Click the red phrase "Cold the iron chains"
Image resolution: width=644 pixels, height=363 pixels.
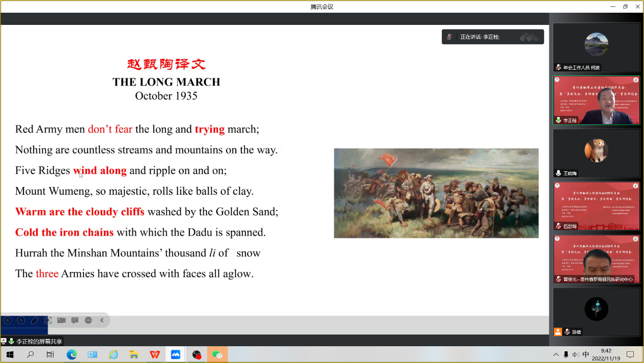(x=65, y=232)
